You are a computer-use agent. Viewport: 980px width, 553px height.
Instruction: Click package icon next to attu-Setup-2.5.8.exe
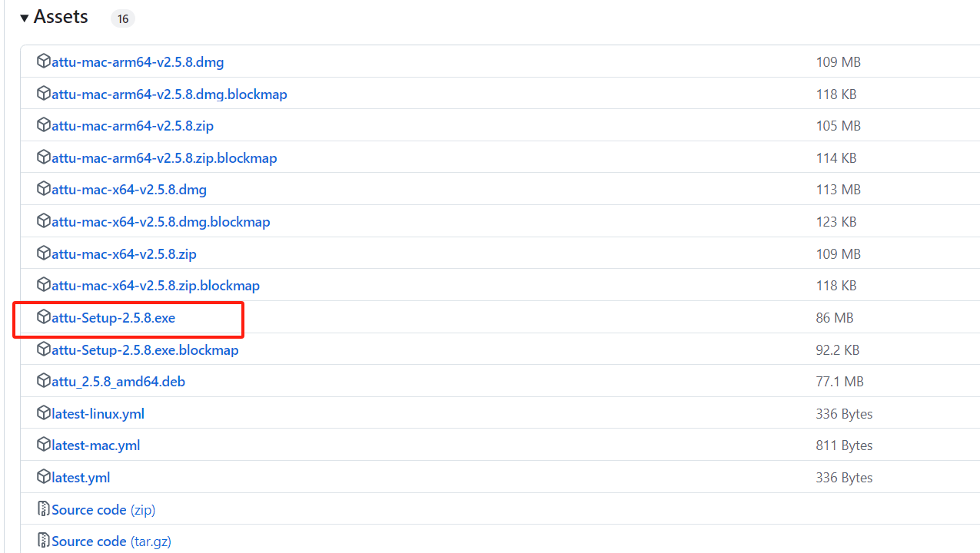click(44, 317)
